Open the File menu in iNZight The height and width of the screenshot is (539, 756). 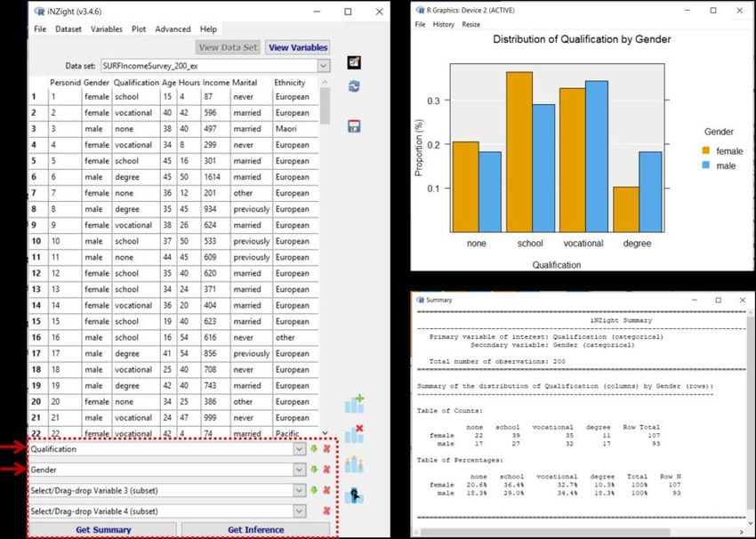(x=40, y=29)
